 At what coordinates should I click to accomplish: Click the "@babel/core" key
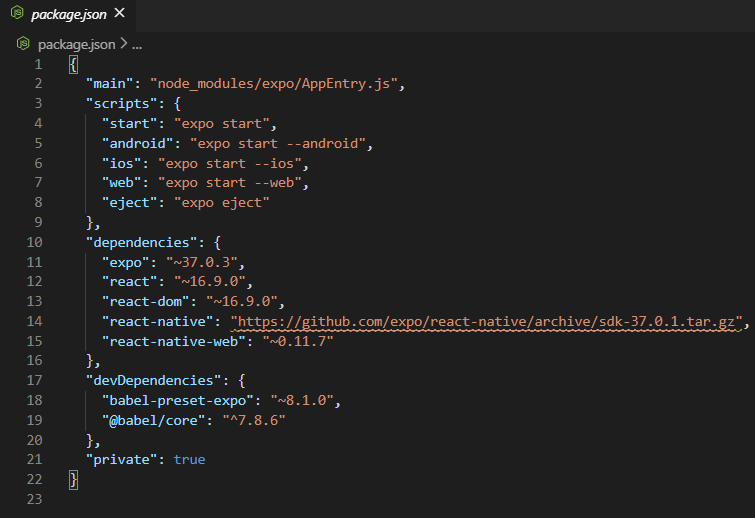[x=154, y=420]
